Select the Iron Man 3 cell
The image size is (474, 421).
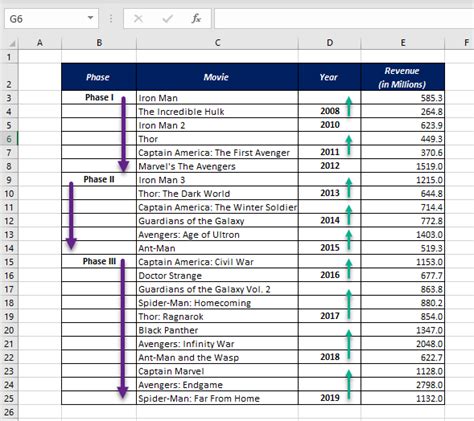point(217,180)
